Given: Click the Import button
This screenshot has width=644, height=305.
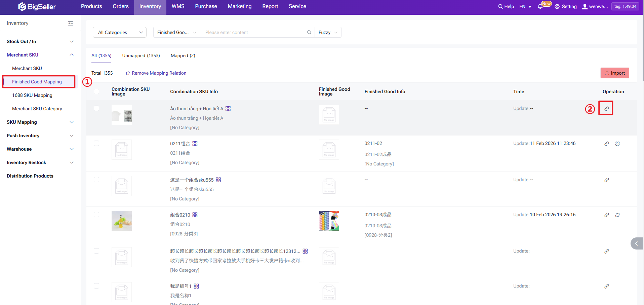Looking at the screenshot, I should point(614,73).
